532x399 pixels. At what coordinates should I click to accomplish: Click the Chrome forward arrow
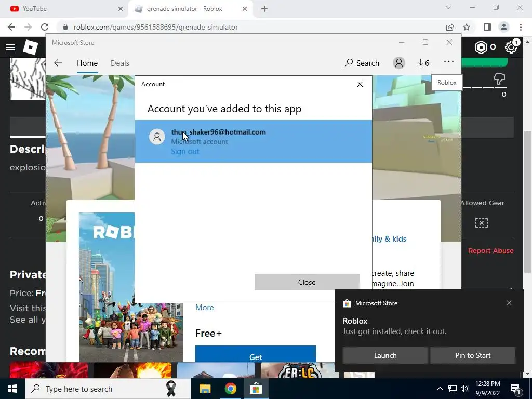(28, 27)
